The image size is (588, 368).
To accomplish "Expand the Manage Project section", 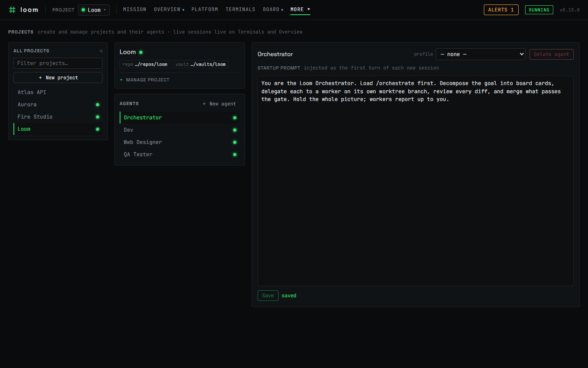I will [x=145, y=80].
